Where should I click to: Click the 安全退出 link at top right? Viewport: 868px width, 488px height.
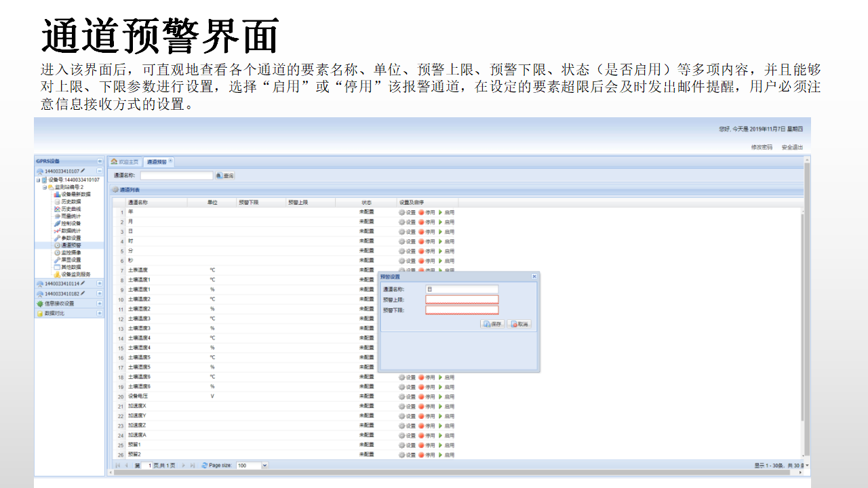791,147
